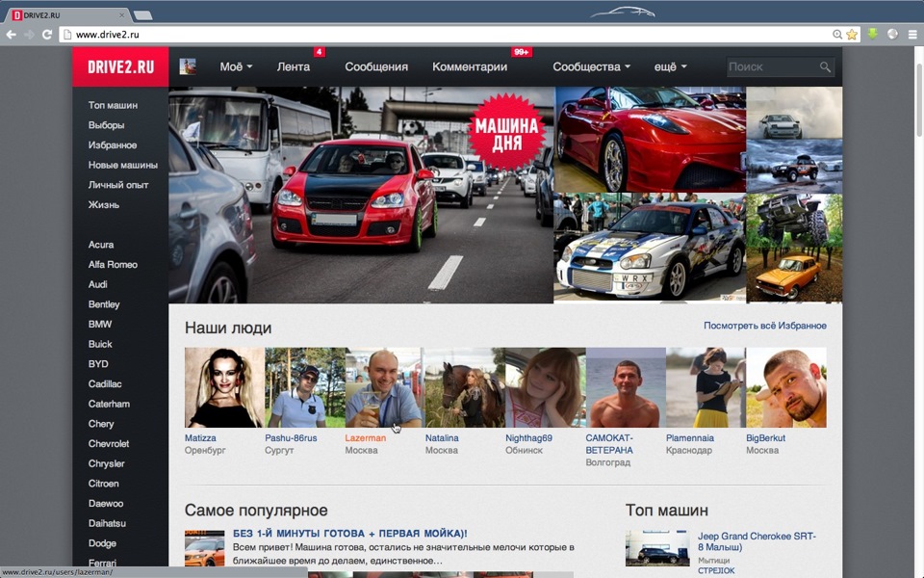Click Посмотреть всё Избранное link
This screenshot has height=578, width=924.
[x=765, y=326]
